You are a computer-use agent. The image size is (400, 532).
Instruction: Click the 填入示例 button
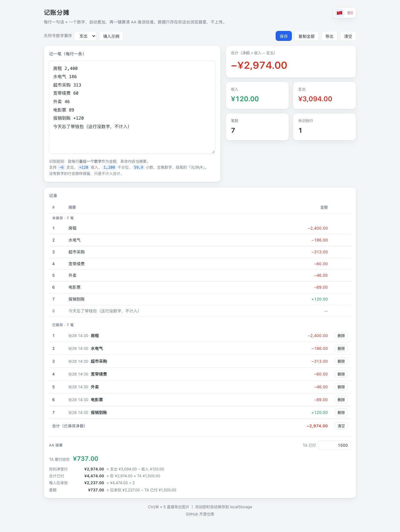click(111, 36)
